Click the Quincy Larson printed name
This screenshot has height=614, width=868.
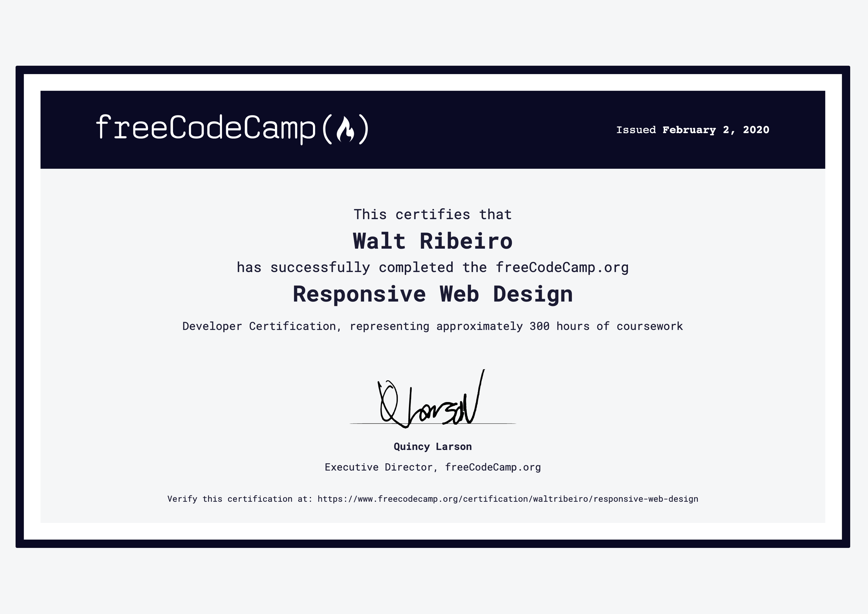coord(433,446)
